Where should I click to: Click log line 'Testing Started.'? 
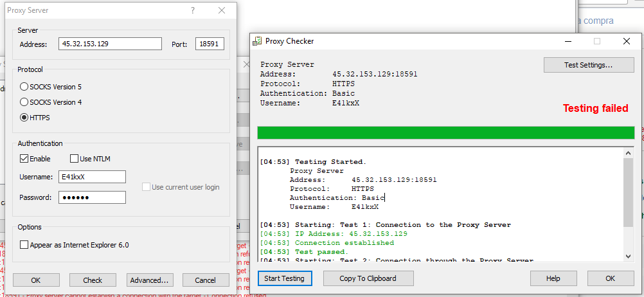313,162
